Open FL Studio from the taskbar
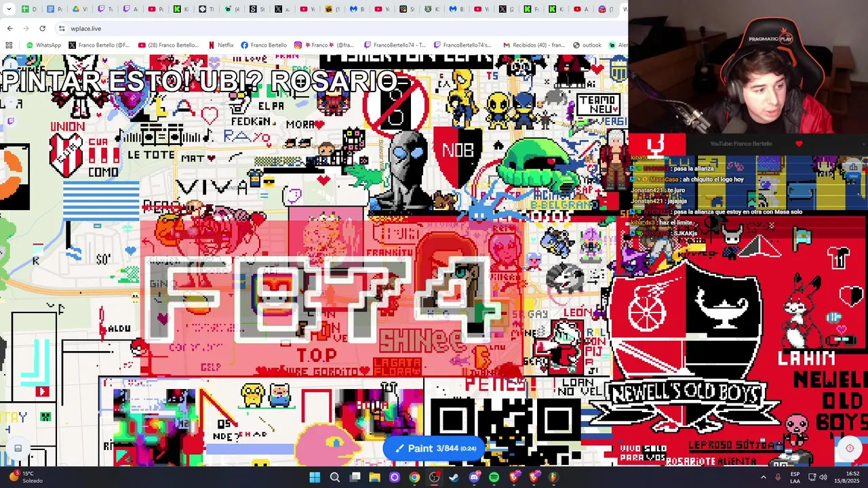This screenshot has height=488, width=868. click(x=553, y=477)
